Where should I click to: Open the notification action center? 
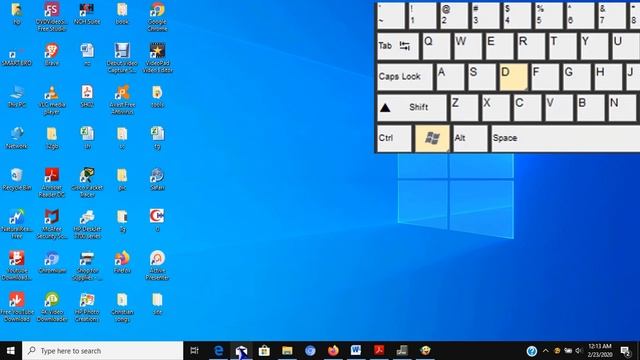pos(625,351)
